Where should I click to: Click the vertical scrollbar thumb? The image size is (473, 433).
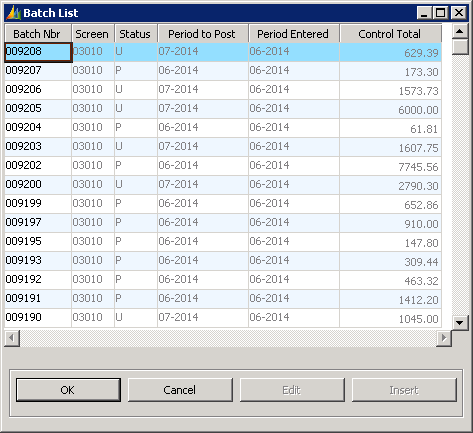pos(460,47)
